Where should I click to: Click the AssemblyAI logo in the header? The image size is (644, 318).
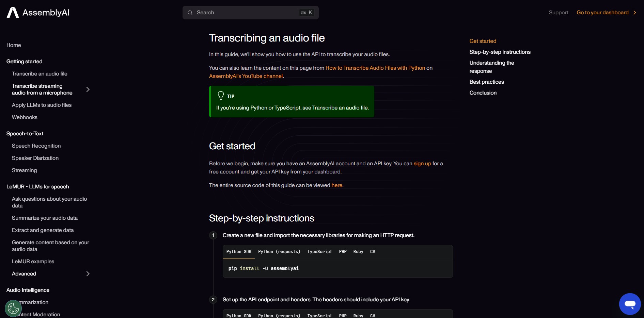(x=38, y=13)
